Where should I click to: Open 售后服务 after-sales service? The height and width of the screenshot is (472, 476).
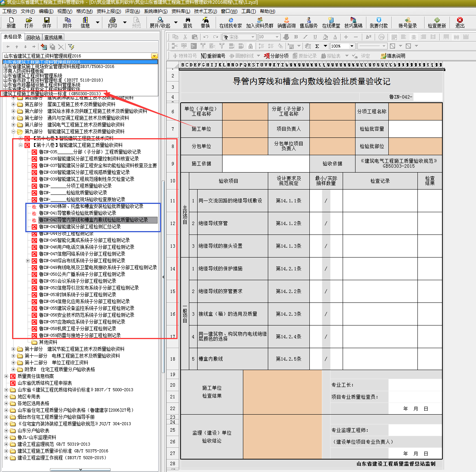click(309, 23)
